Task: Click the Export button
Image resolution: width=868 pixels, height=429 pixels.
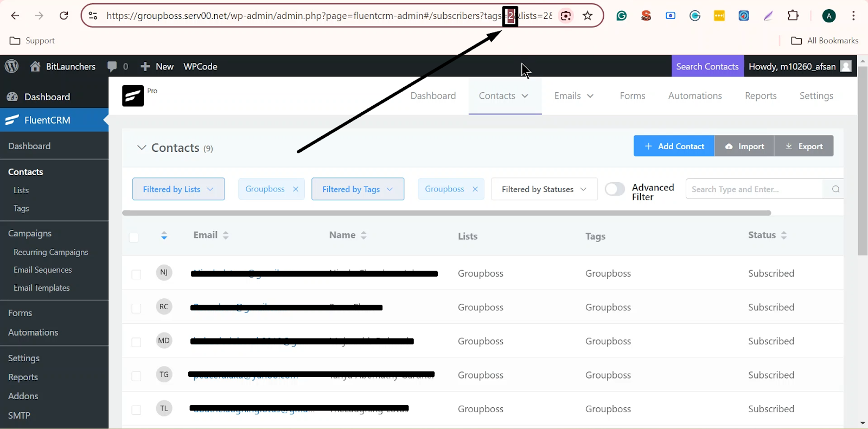Action: (x=804, y=146)
